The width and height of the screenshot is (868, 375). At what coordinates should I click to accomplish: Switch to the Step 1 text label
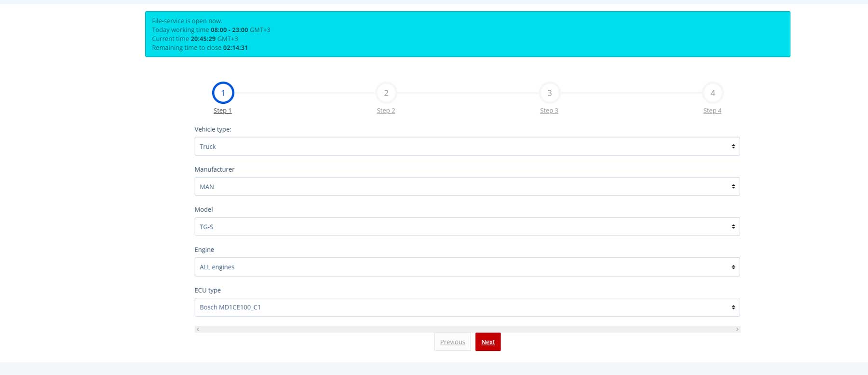(223, 111)
